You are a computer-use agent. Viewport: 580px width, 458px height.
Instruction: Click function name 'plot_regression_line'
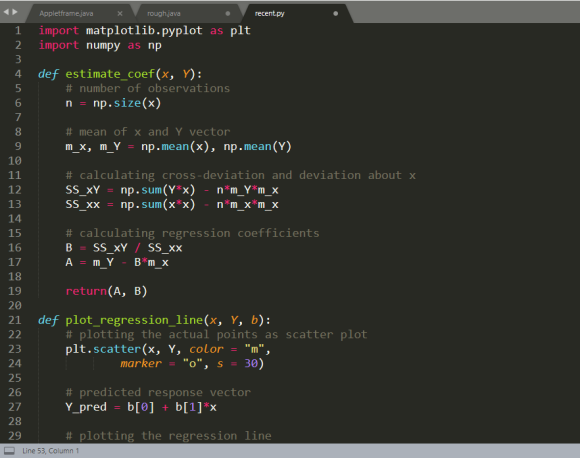click(x=134, y=320)
